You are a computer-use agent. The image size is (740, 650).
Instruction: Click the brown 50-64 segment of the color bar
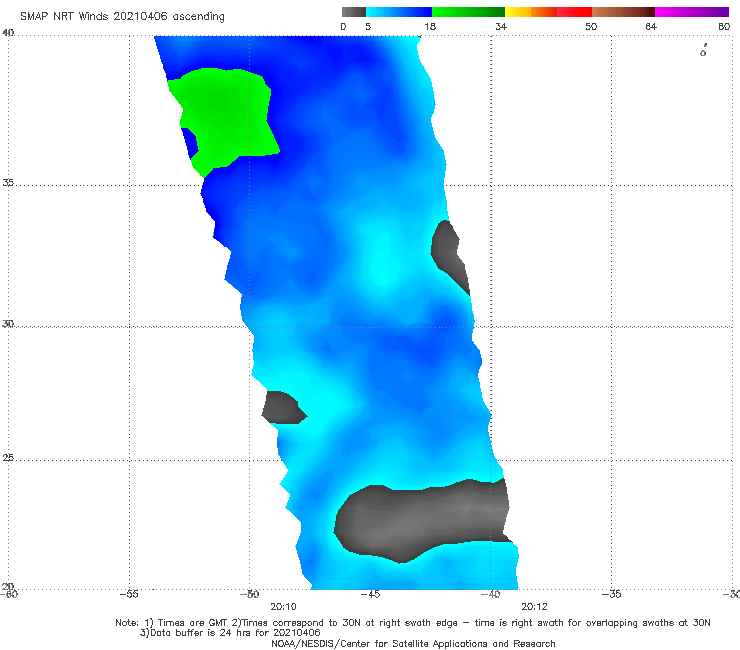(x=623, y=12)
